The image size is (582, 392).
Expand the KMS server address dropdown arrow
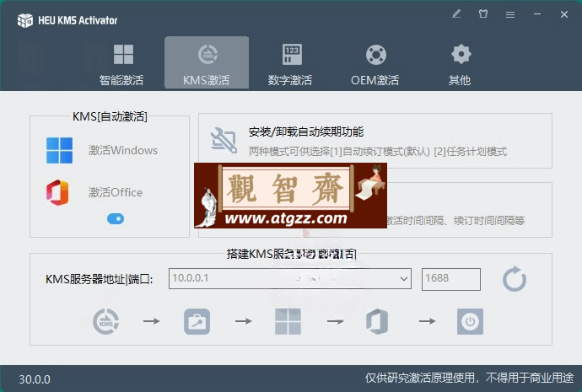[404, 279]
